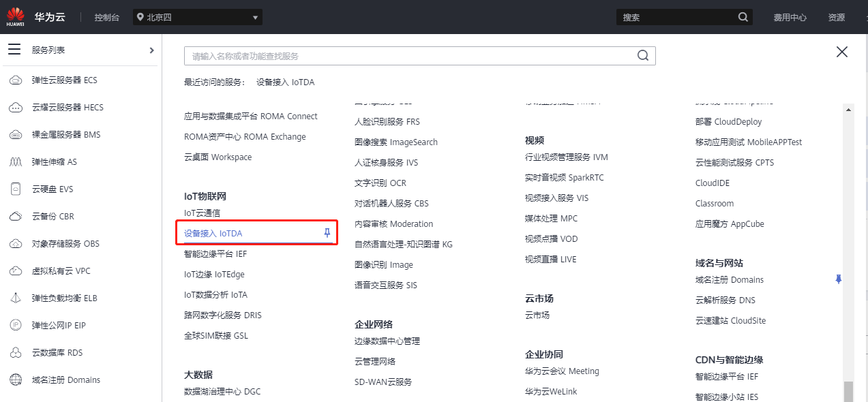The width and height of the screenshot is (868, 402).
Task: Click the top bar search magnifier icon
Action: [743, 17]
